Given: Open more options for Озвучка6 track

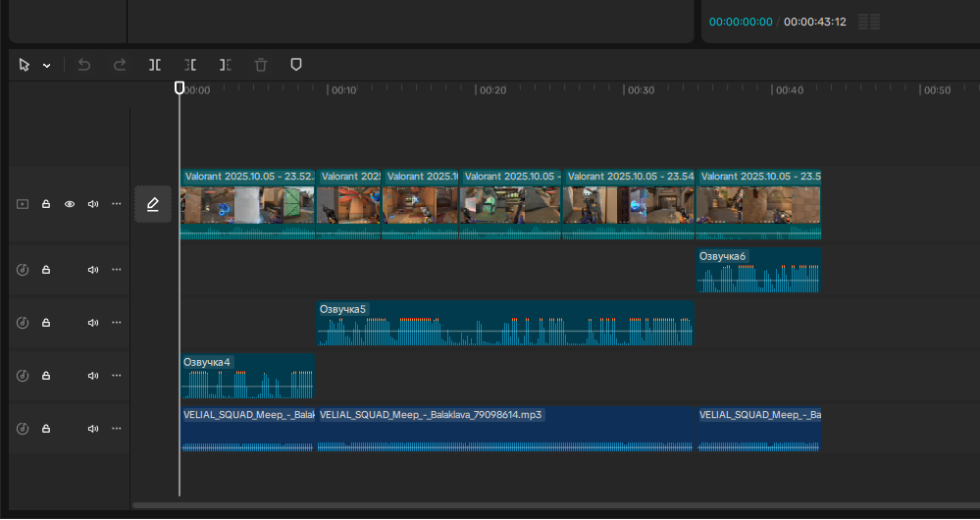Looking at the screenshot, I should tap(117, 270).
